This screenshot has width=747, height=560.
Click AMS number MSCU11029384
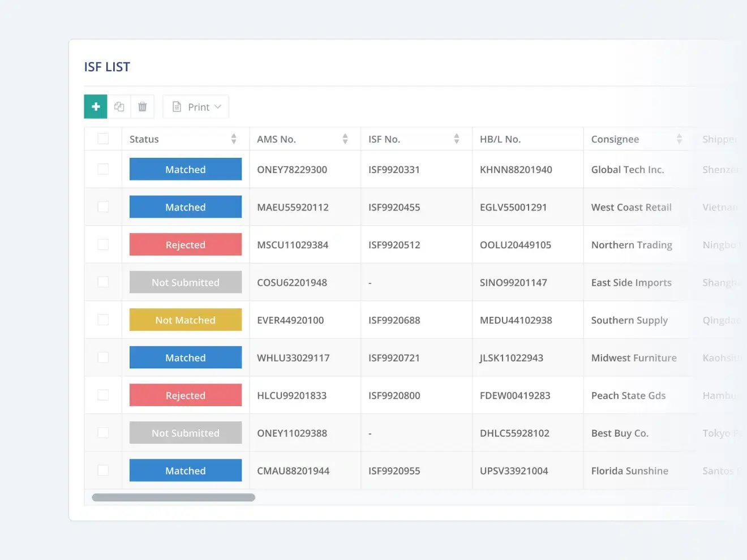[293, 245]
